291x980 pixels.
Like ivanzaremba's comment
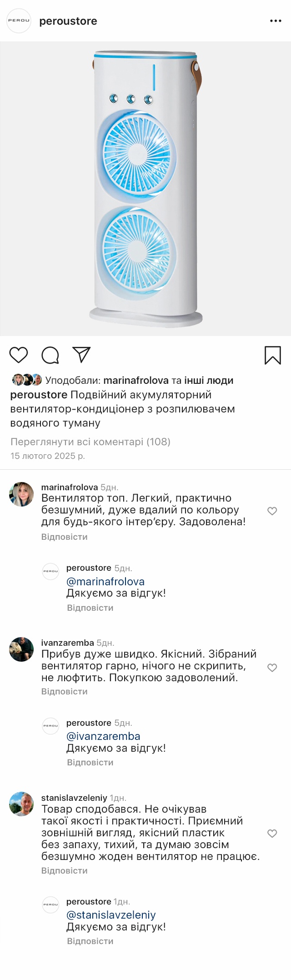tap(272, 667)
